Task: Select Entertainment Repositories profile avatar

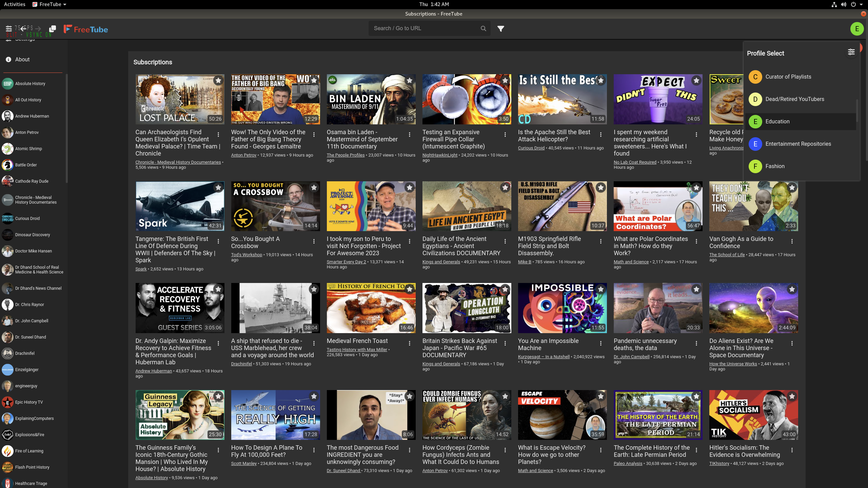Action: (755, 144)
